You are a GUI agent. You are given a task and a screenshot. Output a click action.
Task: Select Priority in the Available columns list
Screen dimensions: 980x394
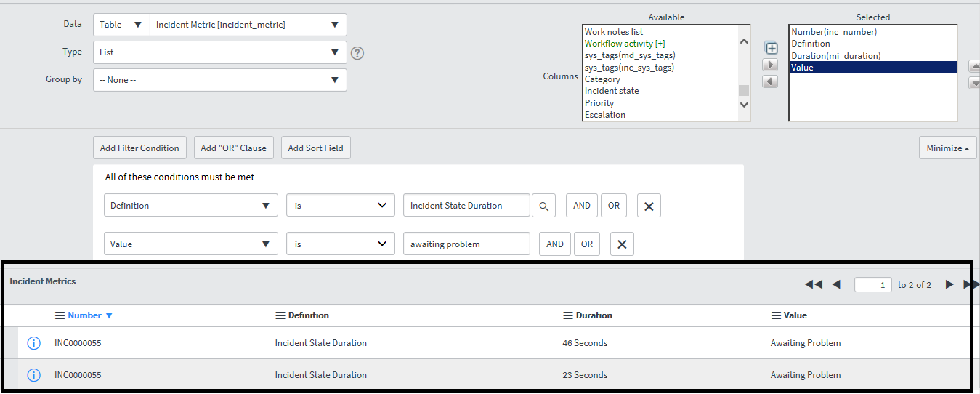pyautogui.click(x=599, y=103)
